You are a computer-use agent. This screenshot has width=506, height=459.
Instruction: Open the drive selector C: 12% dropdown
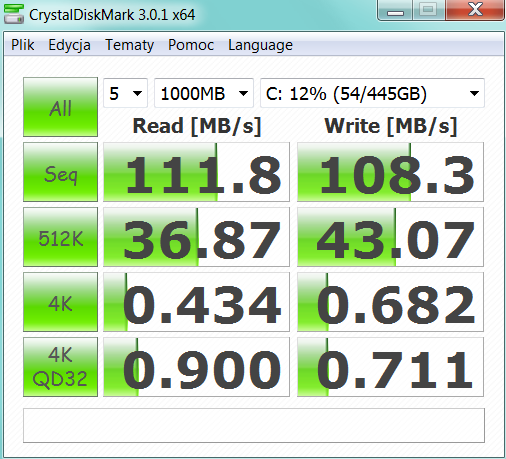tap(372, 93)
